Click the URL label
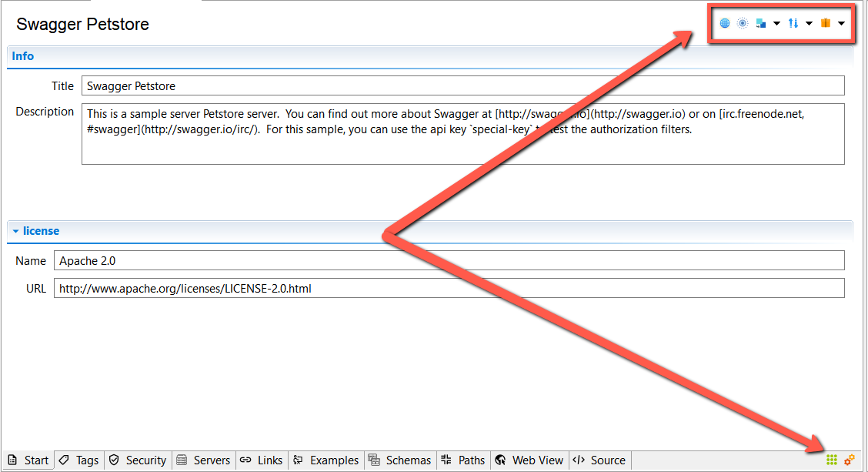This screenshot has height=472, width=868. (36, 289)
